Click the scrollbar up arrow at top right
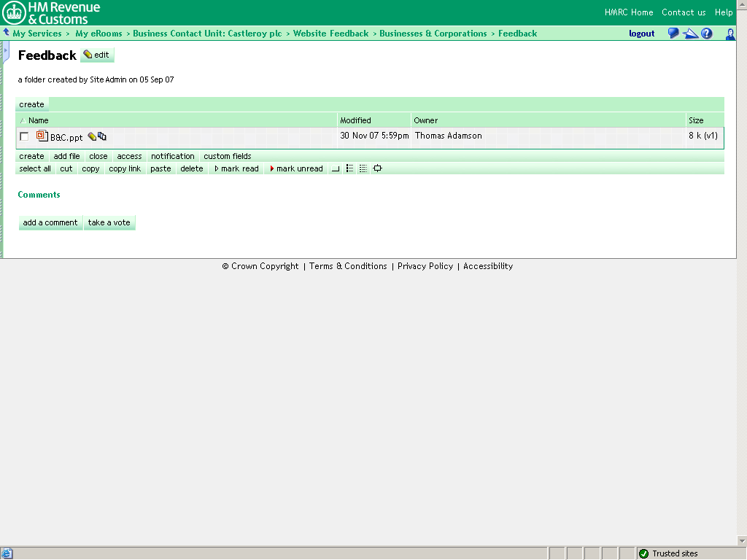The image size is (747, 560). coord(741,4)
